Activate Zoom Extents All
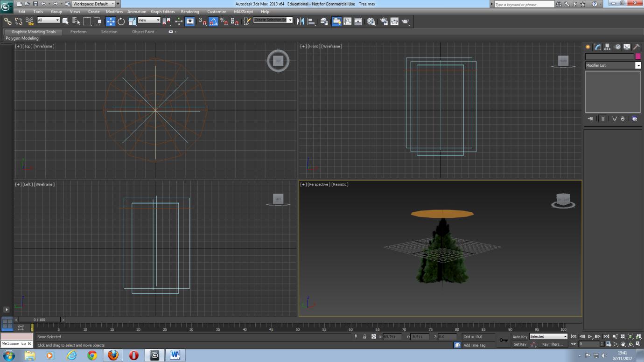The width and height of the screenshot is (644, 362). pyautogui.click(x=638, y=336)
